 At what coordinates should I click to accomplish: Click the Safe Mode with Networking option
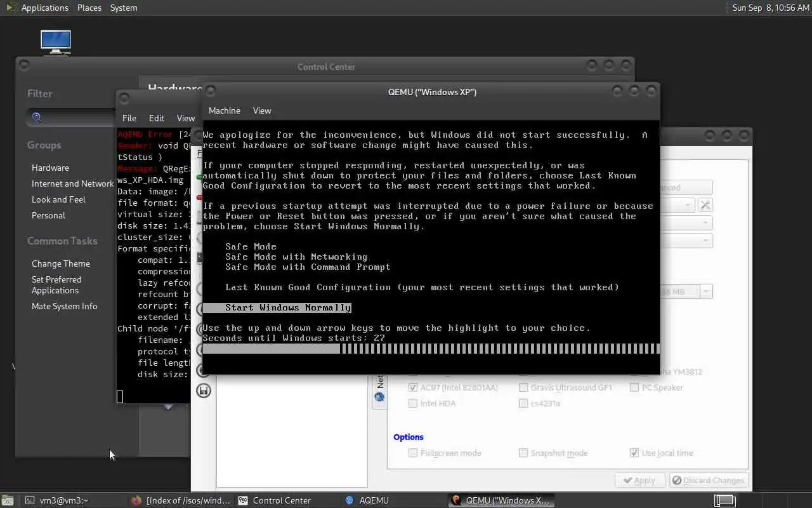[x=296, y=257]
